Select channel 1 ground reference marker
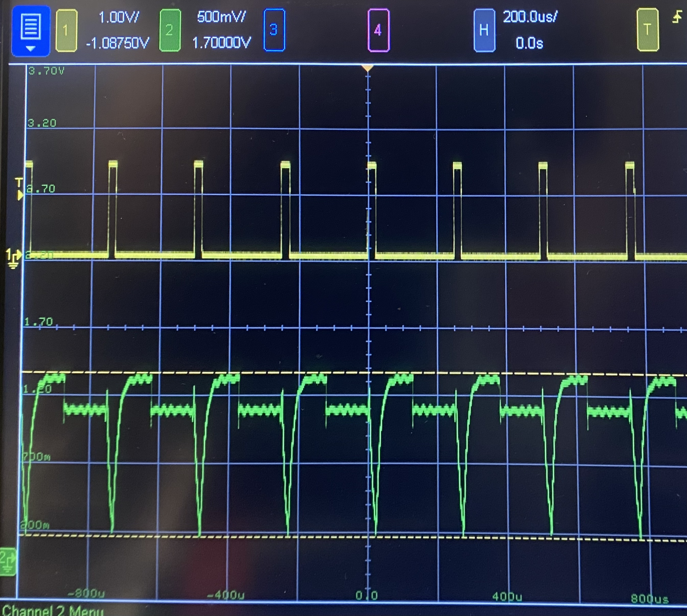The width and height of the screenshot is (687, 616). point(13,259)
